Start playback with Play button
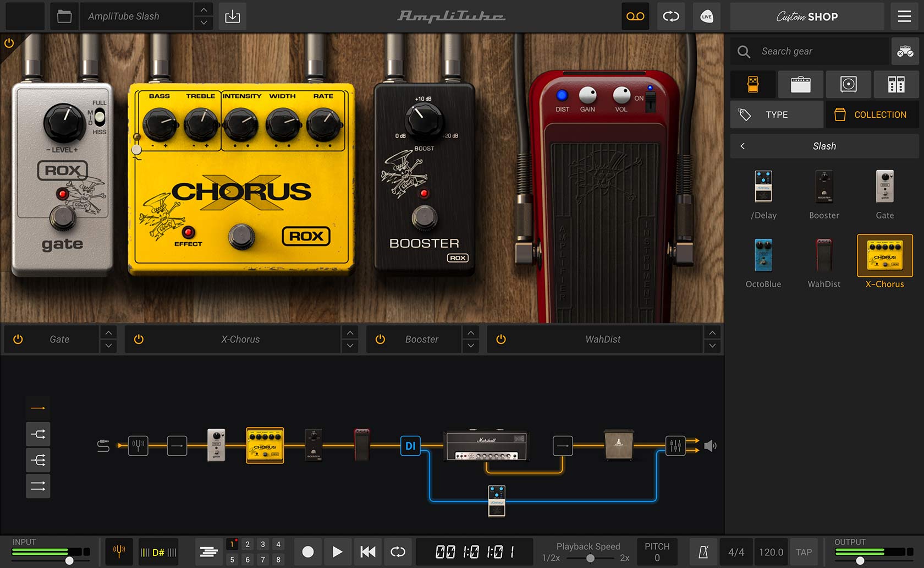The width and height of the screenshot is (924, 568). pos(337,551)
